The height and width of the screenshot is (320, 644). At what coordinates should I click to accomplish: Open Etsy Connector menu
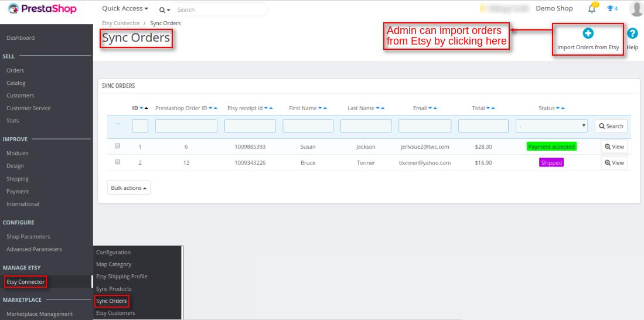(x=25, y=282)
